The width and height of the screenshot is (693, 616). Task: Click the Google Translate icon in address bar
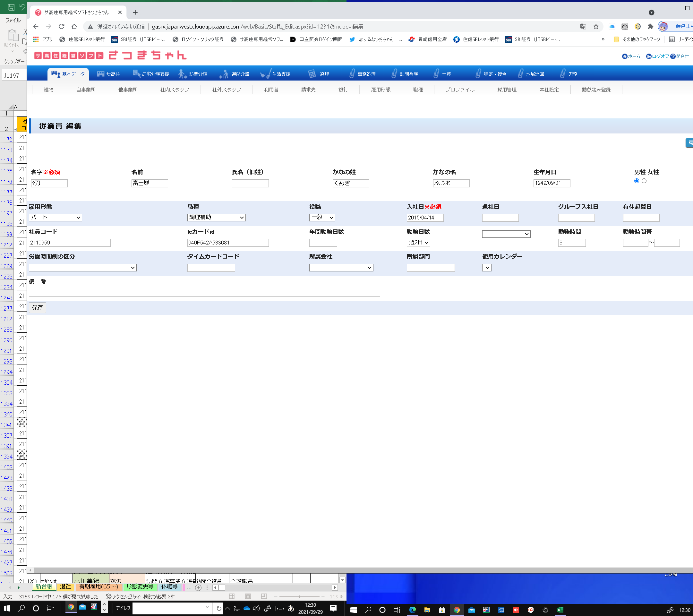(x=583, y=26)
